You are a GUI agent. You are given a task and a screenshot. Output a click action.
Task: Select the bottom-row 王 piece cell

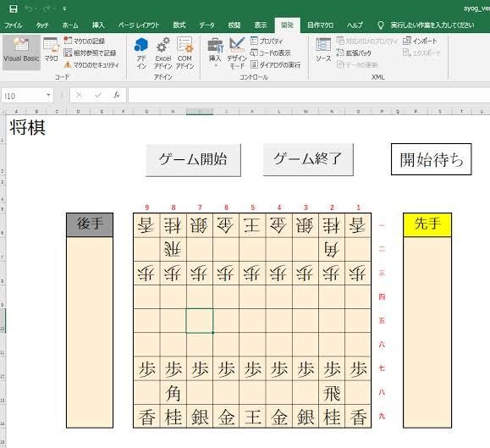(252, 417)
